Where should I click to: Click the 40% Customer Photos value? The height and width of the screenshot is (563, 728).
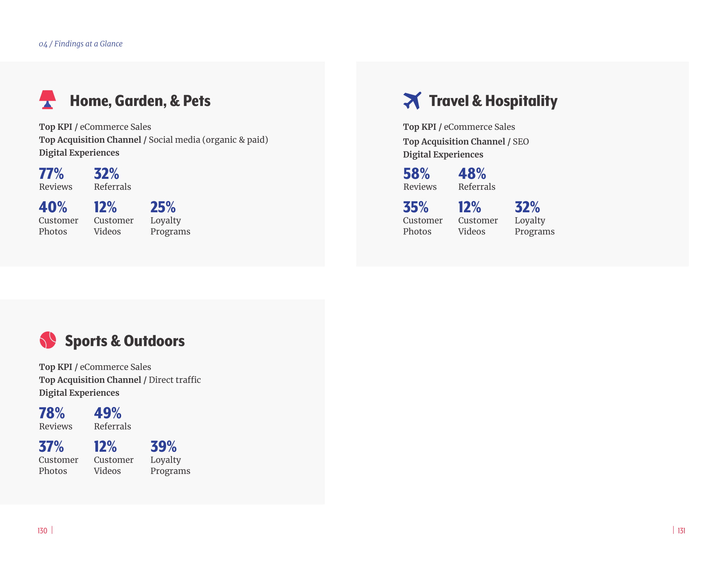[53, 207]
